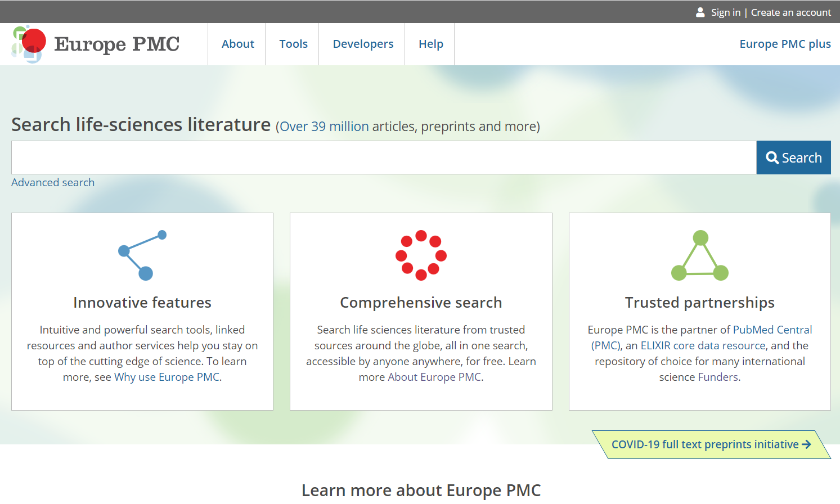Visit the PubMed Central (PMC) link
This screenshot has width=840, height=504.
point(702,337)
